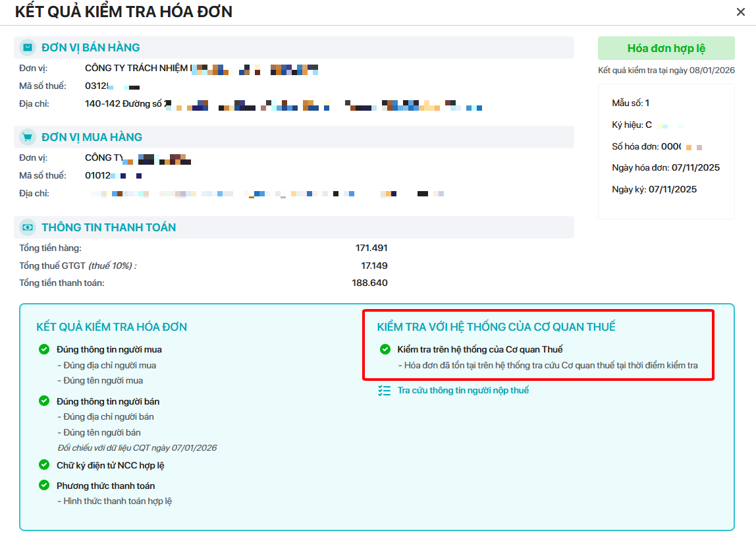Viewport: 756px width, 539px height.
Task: Click KIỂM TRA VỚI HỆ THỐNG CỦA CƠ QUAN THUẾ heading
Action: click(x=496, y=327)
